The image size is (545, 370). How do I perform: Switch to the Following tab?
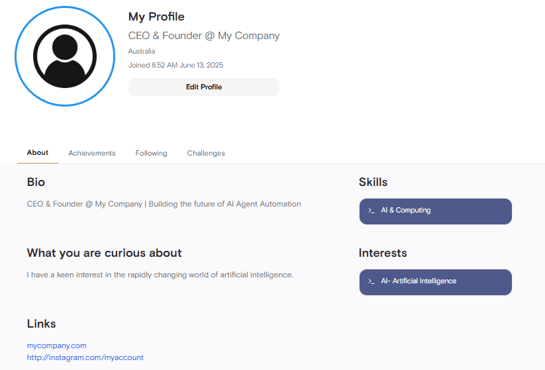[x=151, y=153]
